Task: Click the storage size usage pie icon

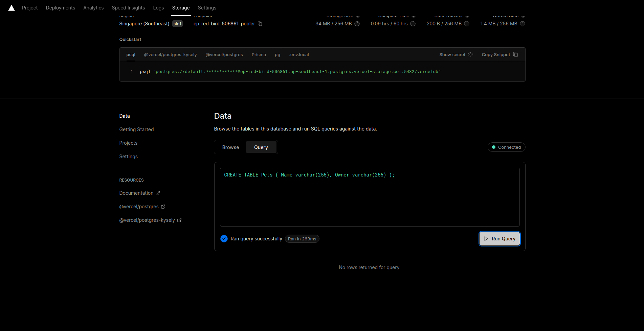Action: 357,24
